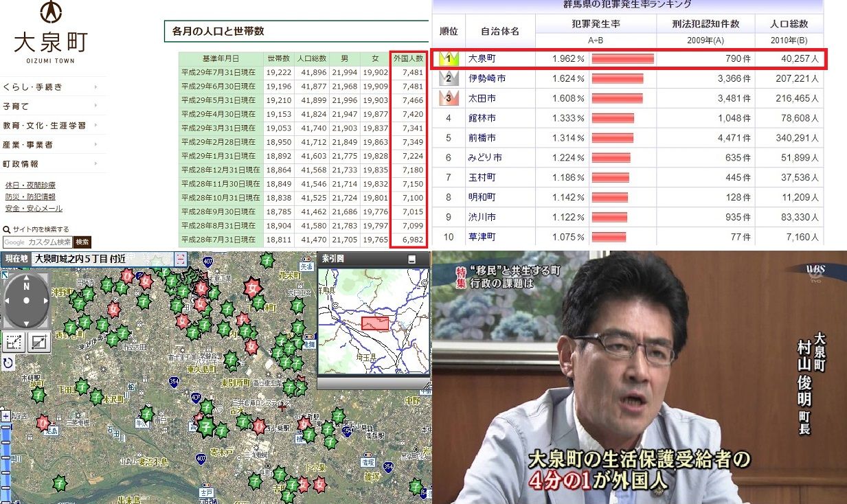This screenshot has width=847, height=504.
Task: Pan map east with compass right arrow
Action: pyautogui.click(x=45, y=301)
